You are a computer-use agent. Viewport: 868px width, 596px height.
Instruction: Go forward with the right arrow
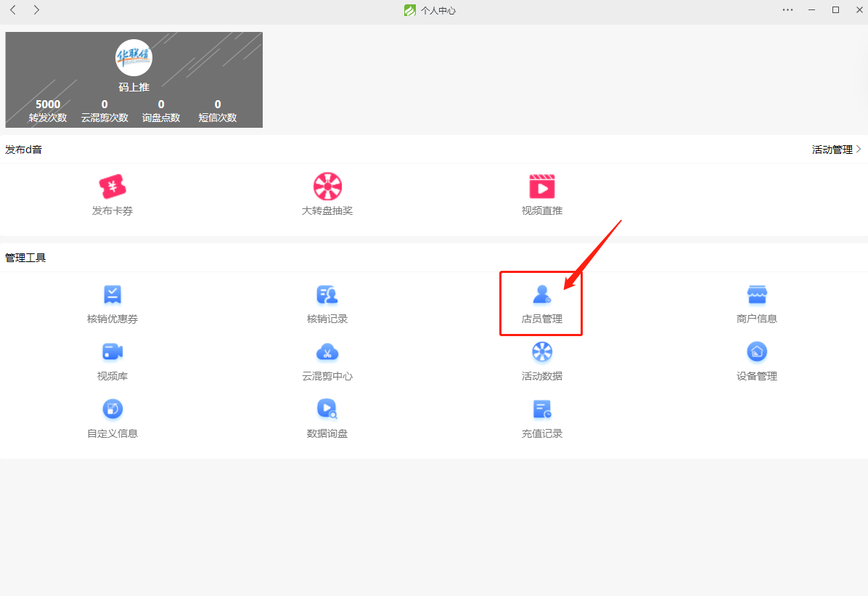(36, 10)
